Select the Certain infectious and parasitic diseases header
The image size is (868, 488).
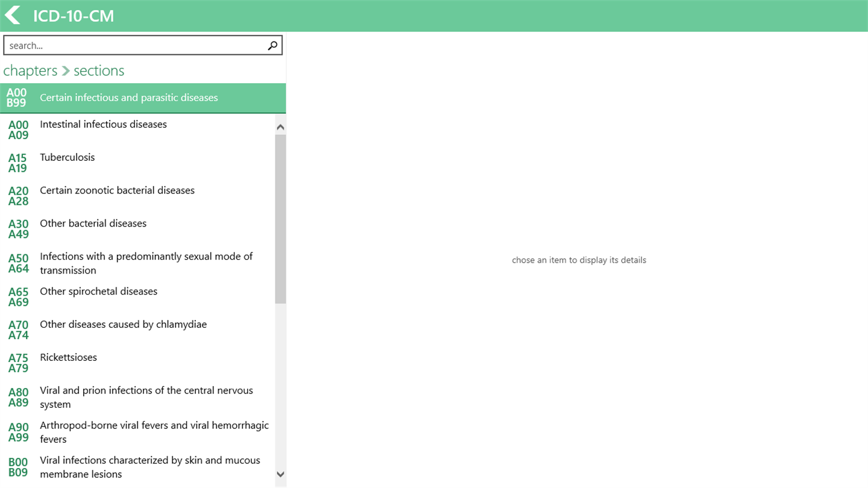[x=143, y=98]
